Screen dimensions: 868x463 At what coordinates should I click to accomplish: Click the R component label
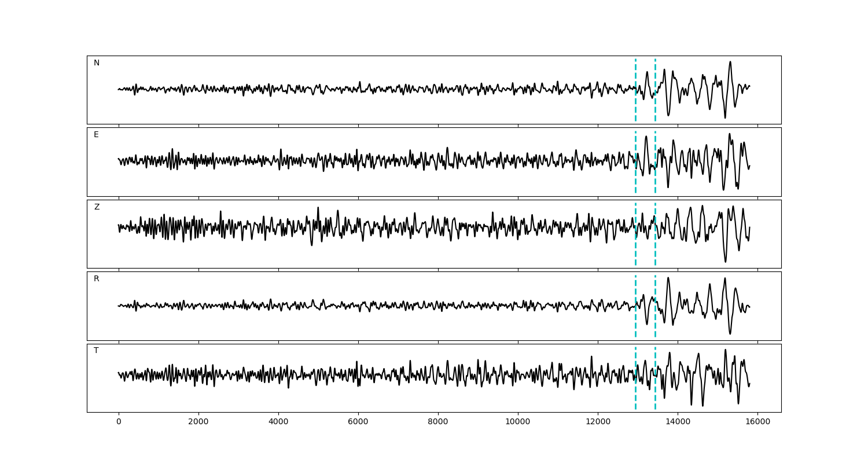click(97, 279)
